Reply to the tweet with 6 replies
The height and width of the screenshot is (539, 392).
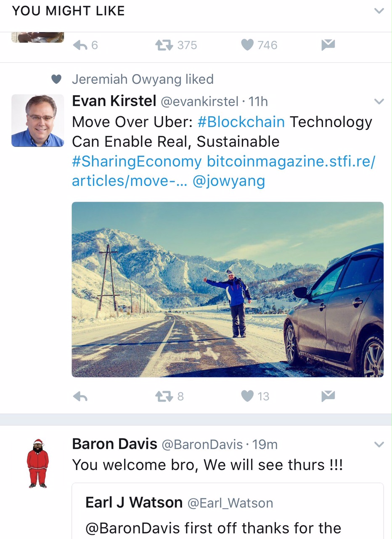pos(80,45)
